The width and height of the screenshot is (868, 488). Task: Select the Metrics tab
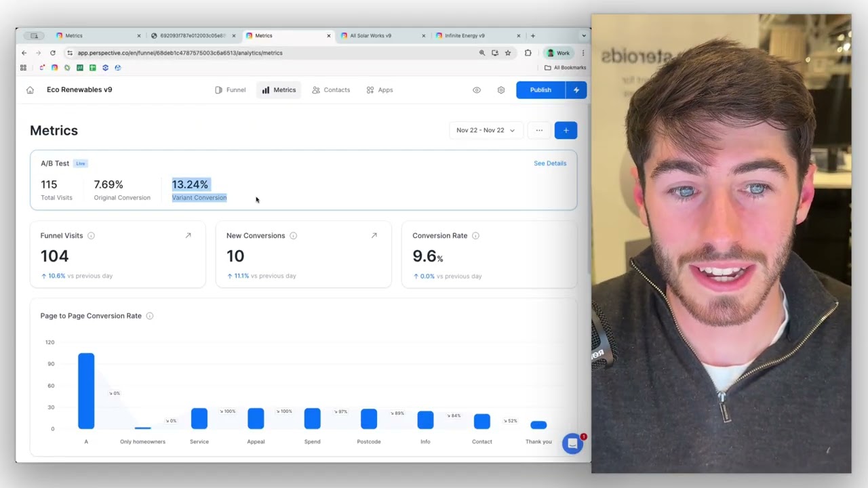[x=279, y=90]
